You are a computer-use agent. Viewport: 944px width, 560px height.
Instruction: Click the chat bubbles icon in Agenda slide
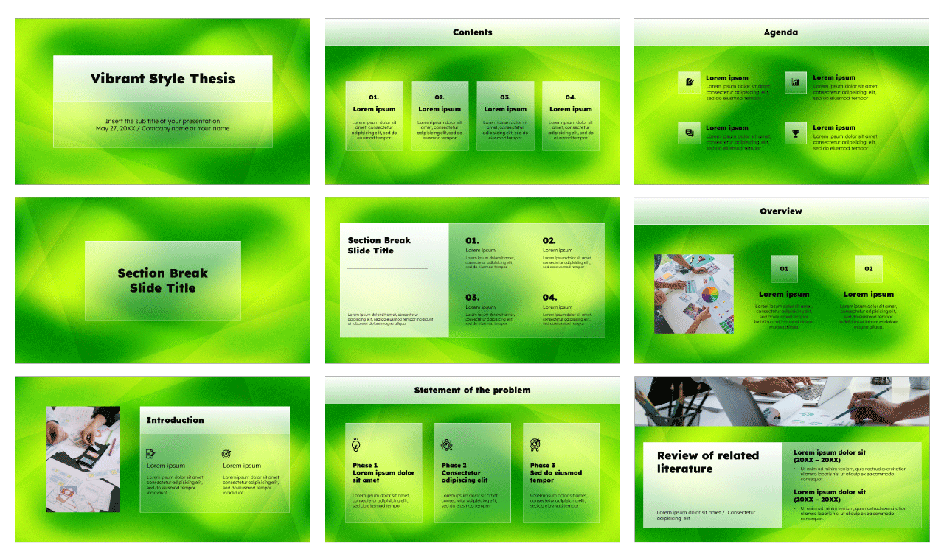pos(690,133)
